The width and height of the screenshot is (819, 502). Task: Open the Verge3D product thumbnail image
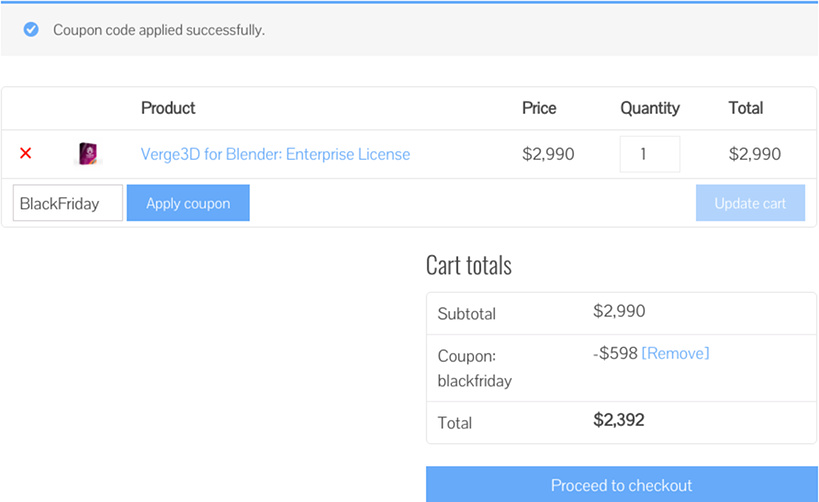click(88, 154)
